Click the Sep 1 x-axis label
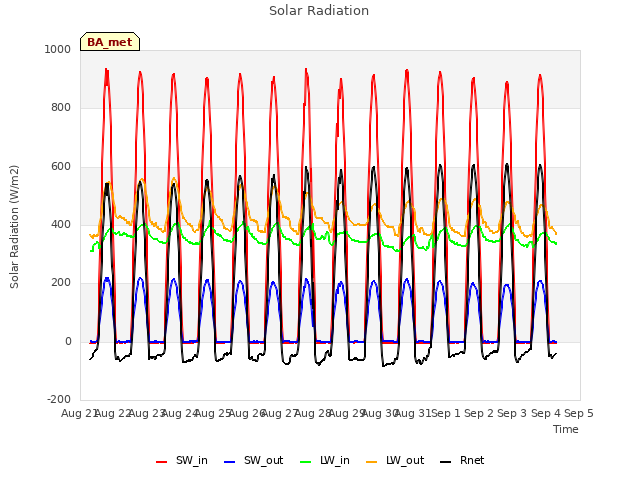The height and width of the screenshot is (480, 640). pos(446,413)
